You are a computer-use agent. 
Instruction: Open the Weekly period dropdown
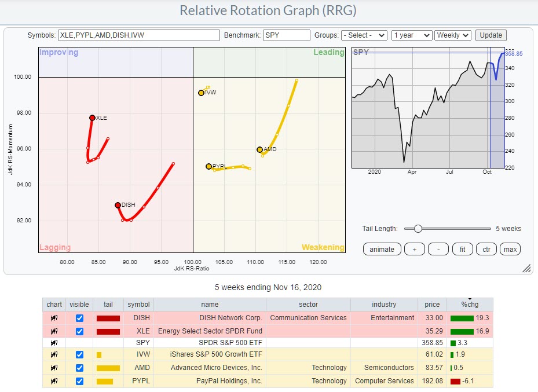453,35
